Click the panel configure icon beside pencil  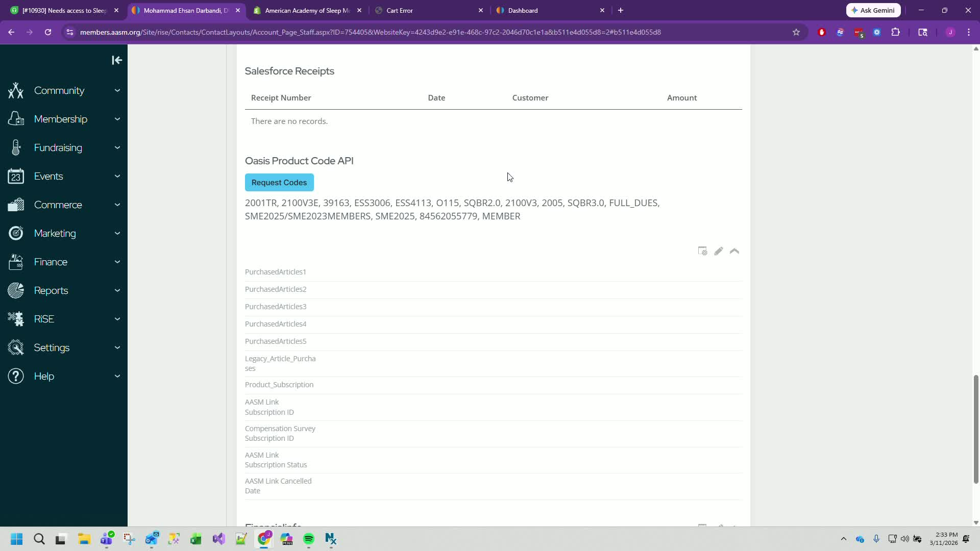click(x=702, y=251)
